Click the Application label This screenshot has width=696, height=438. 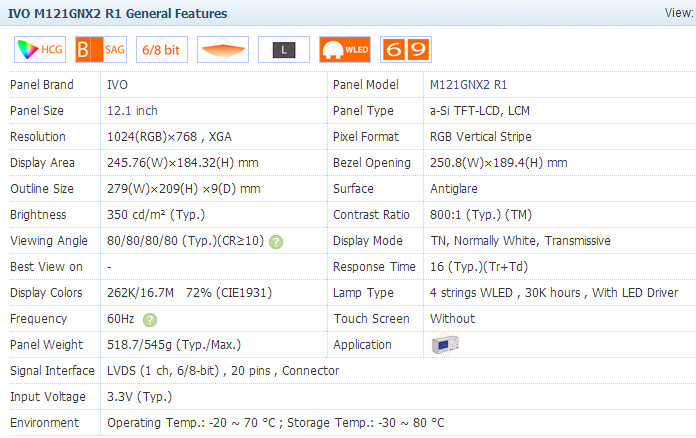pos(362,345)
